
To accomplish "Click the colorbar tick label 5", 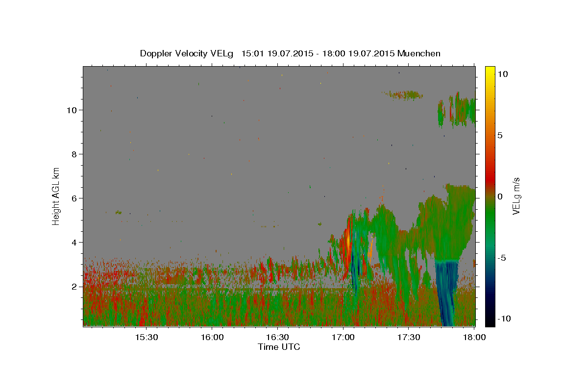I will (x=500, y=135).
